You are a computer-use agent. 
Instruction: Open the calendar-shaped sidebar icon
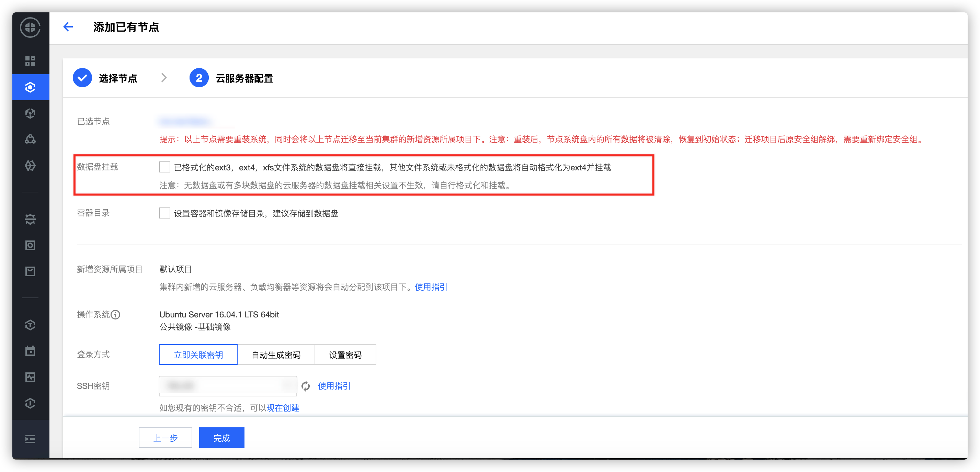[x=31, y=351]
